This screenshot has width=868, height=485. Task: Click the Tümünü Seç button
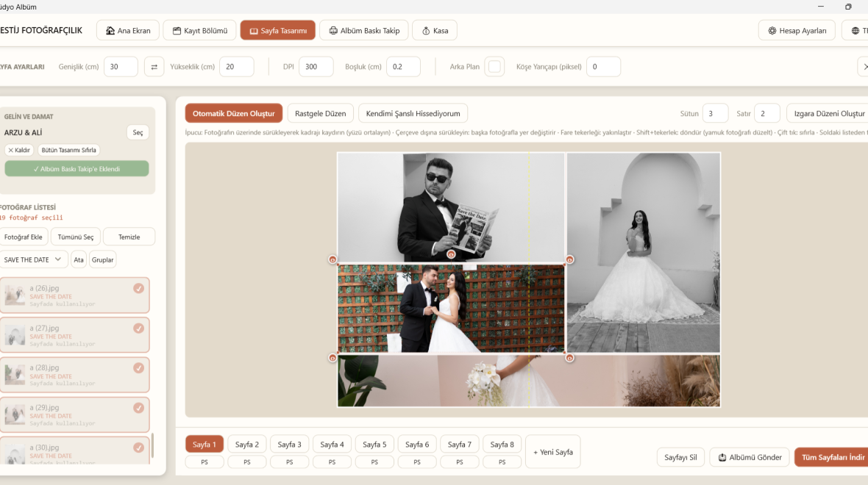pyautogui.click(x=76, y=237)
